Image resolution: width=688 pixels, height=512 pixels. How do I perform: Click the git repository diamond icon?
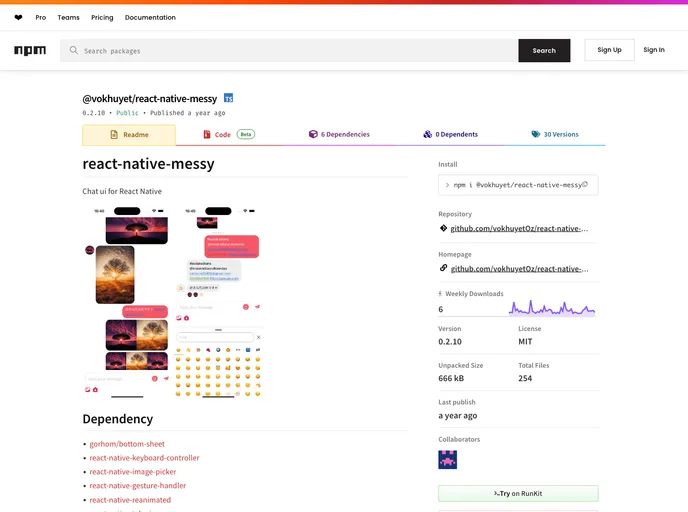tap(443, 228)
